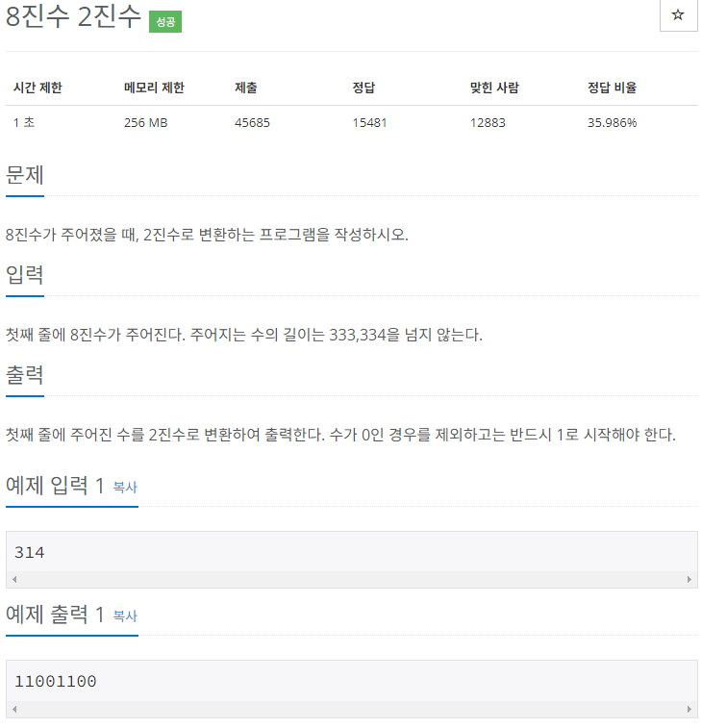The width and height of the screenshot is (702, 728).
Task: Click the 문제 section heading
Action: click(x=25, y=175)
